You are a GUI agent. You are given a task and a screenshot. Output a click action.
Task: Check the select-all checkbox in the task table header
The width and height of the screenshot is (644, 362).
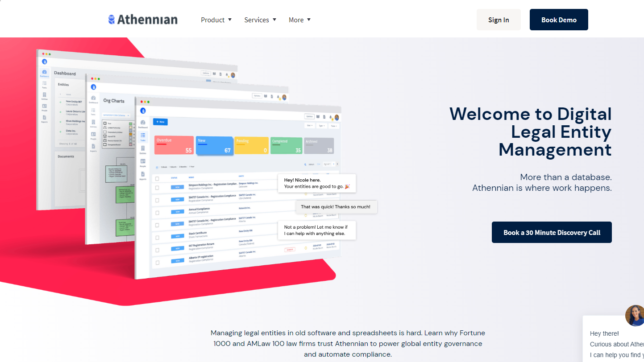(157, 178)
